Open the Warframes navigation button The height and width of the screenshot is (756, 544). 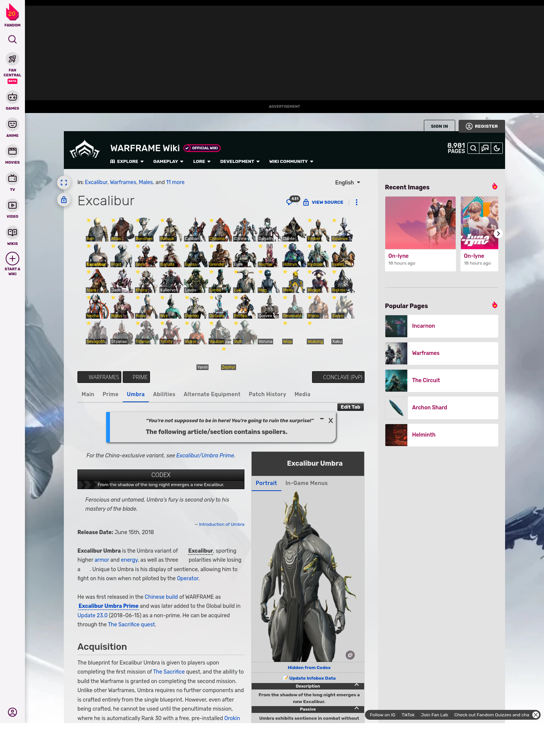(x=99, y=377)
